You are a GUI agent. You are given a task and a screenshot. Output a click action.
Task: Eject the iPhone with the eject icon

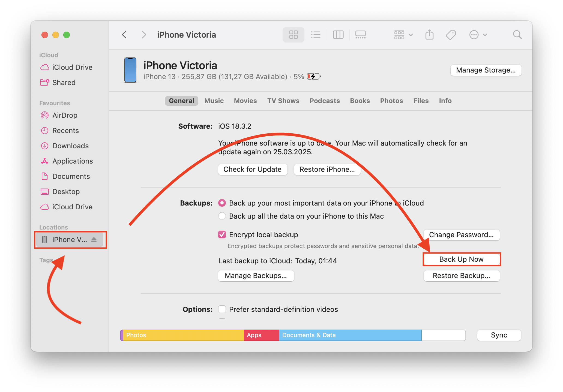pos(94,240)
